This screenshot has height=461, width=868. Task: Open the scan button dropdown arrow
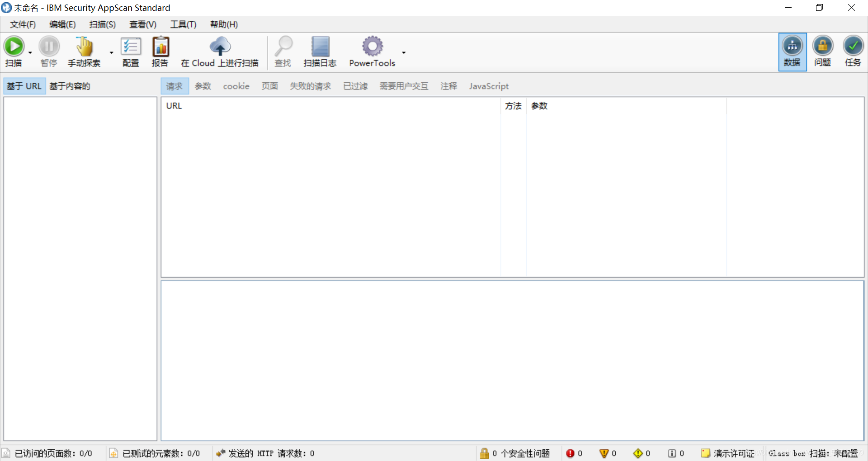point(30,52)
